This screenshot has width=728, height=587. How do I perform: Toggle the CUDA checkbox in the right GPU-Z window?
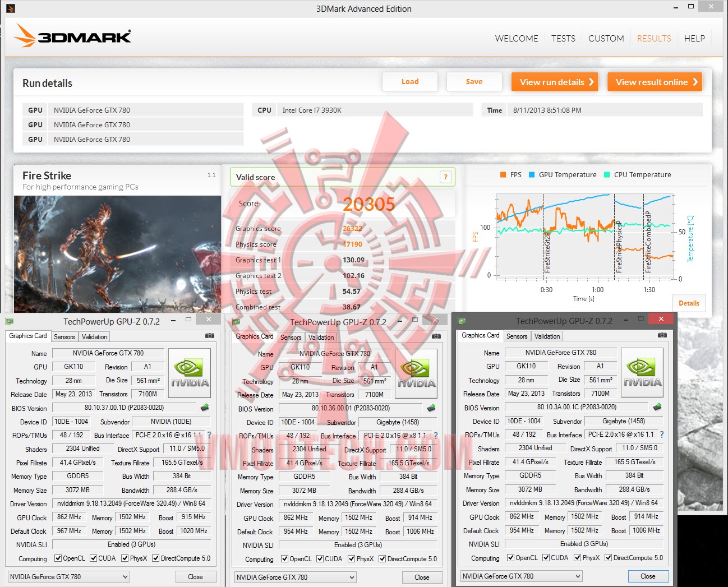click(x=546, y=558)
